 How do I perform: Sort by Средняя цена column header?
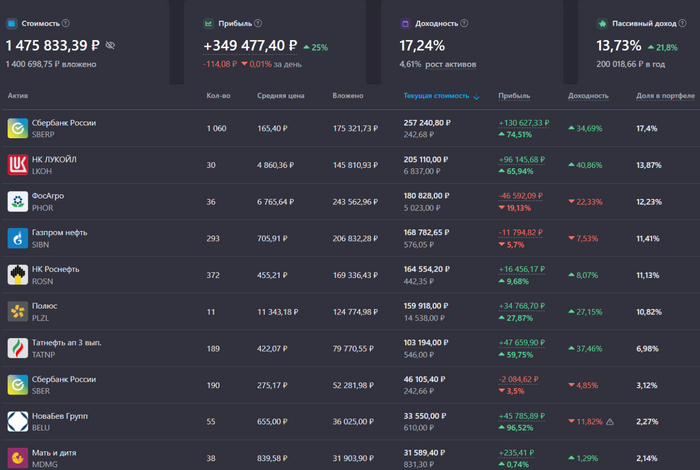[x=279, y=96]
